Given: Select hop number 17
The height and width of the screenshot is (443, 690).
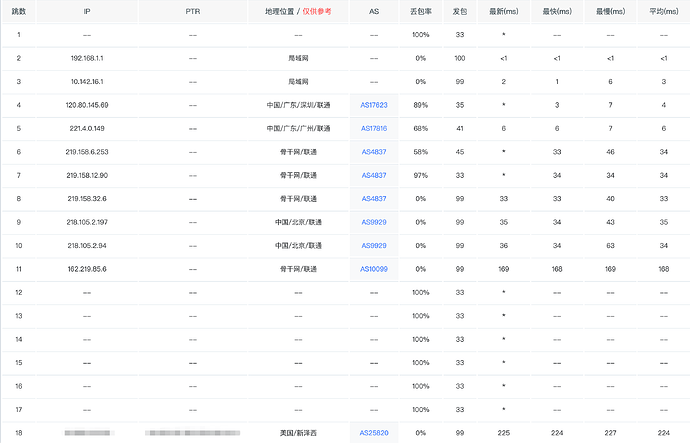Looking at the screenshot, I should (x=18, y=410).
